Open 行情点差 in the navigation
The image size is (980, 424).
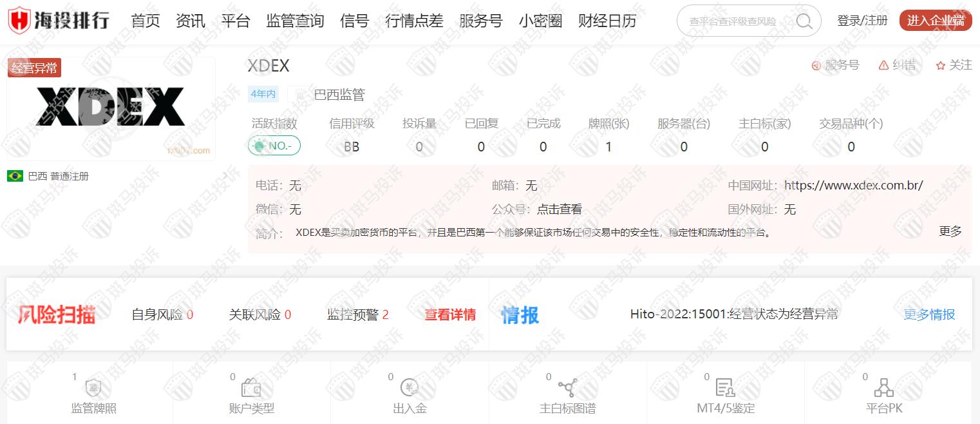(x=415, y=21)
